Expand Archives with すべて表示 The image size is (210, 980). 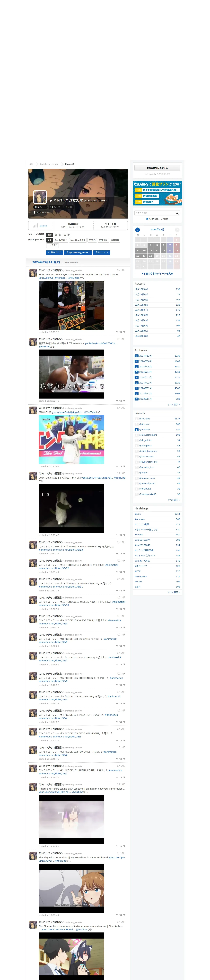pos(174,404)
